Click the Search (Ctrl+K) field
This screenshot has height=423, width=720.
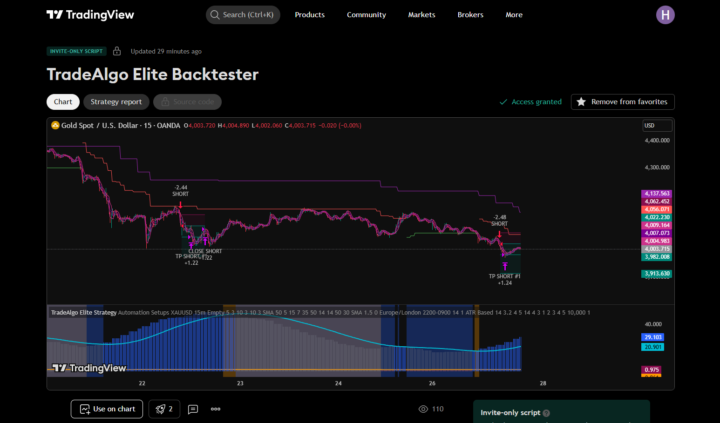point(243,15)
